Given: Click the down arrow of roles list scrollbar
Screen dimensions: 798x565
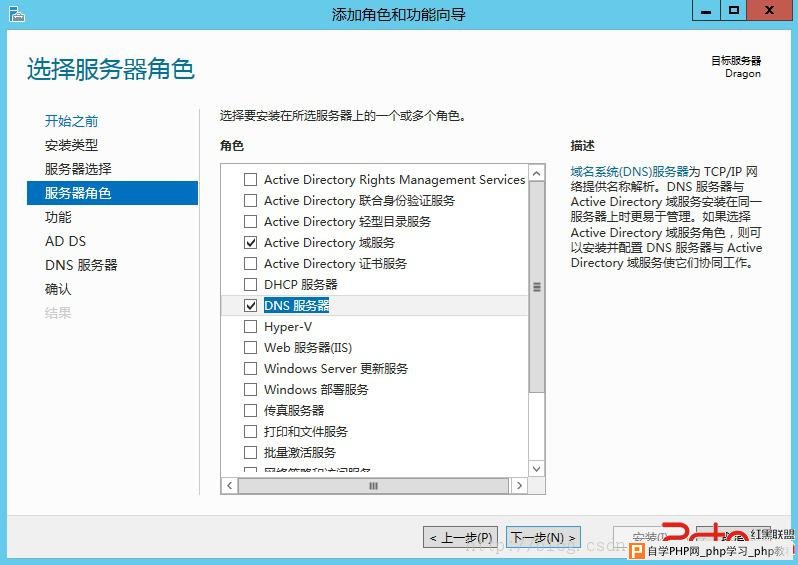Looking at the screenshot, I should (x=536, y=469).
